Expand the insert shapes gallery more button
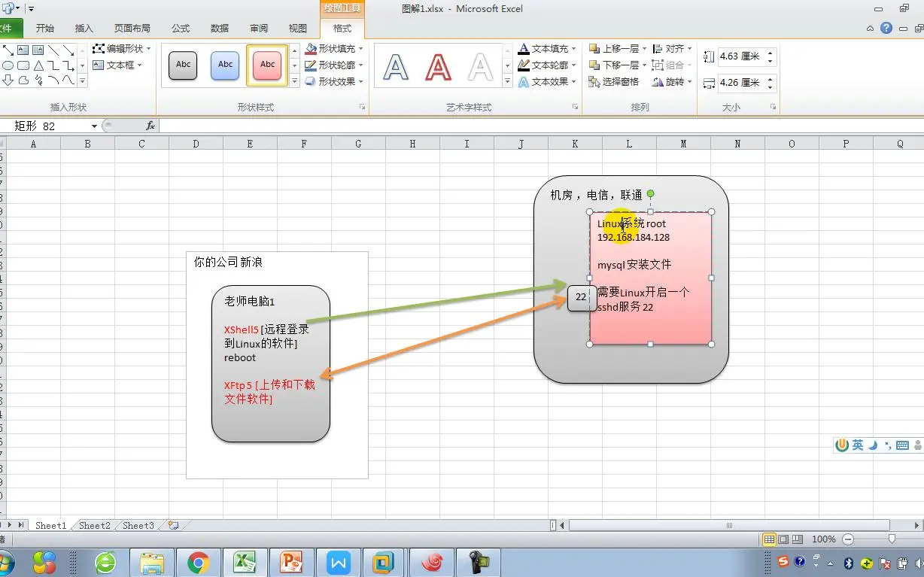The height and width of the screenshot is (577, 924). coord(82,80)
